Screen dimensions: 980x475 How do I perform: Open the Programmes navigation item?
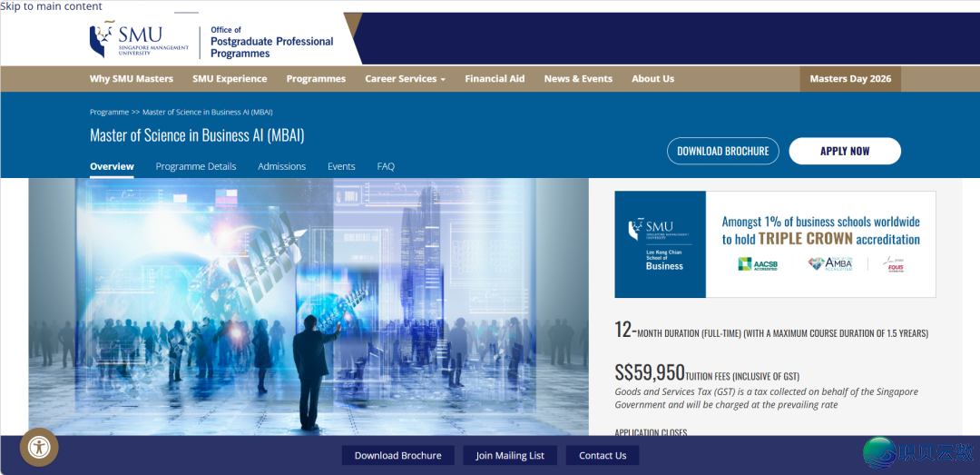click(x=316, y=79)
